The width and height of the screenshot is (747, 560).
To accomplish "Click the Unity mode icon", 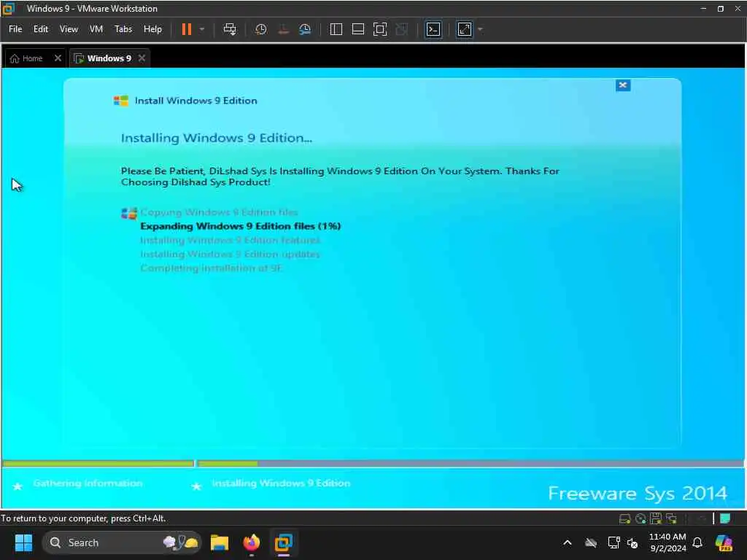I will pyautogui.click(x=402, y=29).
